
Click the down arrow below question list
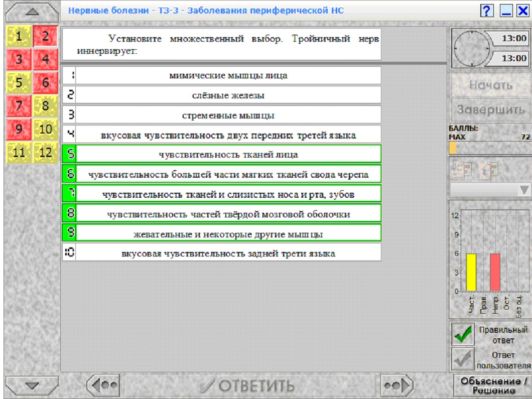coord(32,385)
